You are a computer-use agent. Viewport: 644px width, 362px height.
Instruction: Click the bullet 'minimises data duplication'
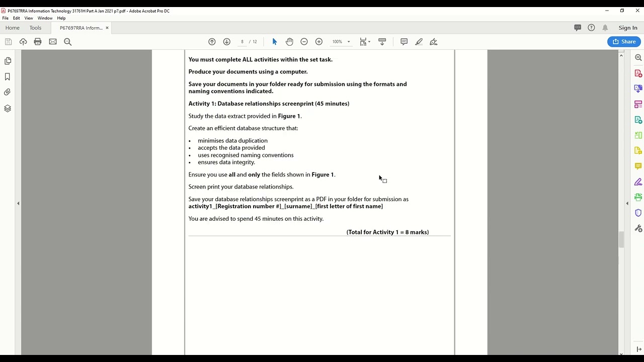[x=232, y=141]
